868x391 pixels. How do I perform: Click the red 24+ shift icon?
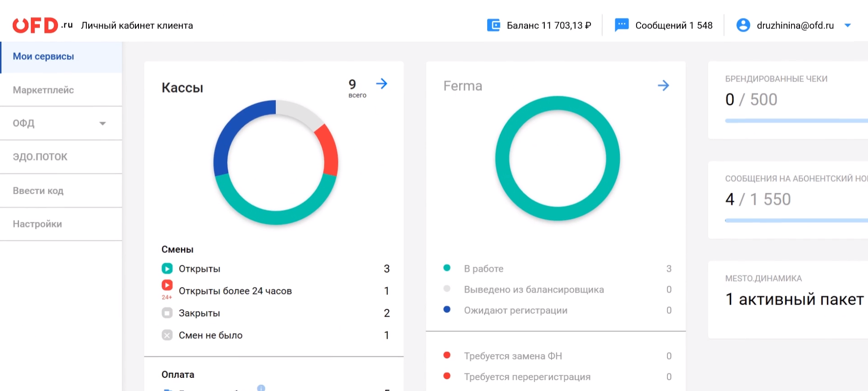coord(167,290)
